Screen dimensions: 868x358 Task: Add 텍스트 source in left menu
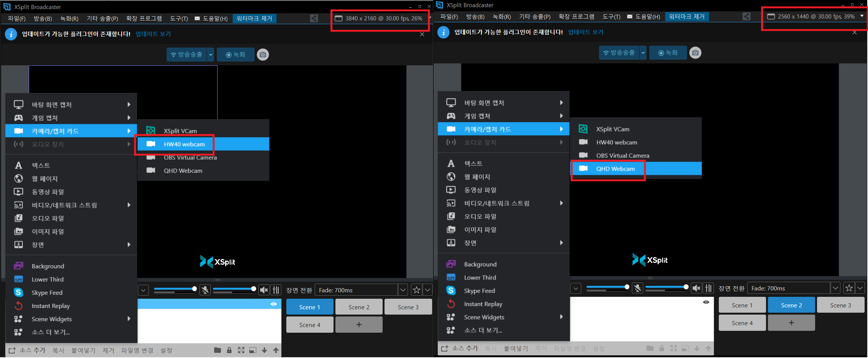pyautogui.click(x=71, y=165)
